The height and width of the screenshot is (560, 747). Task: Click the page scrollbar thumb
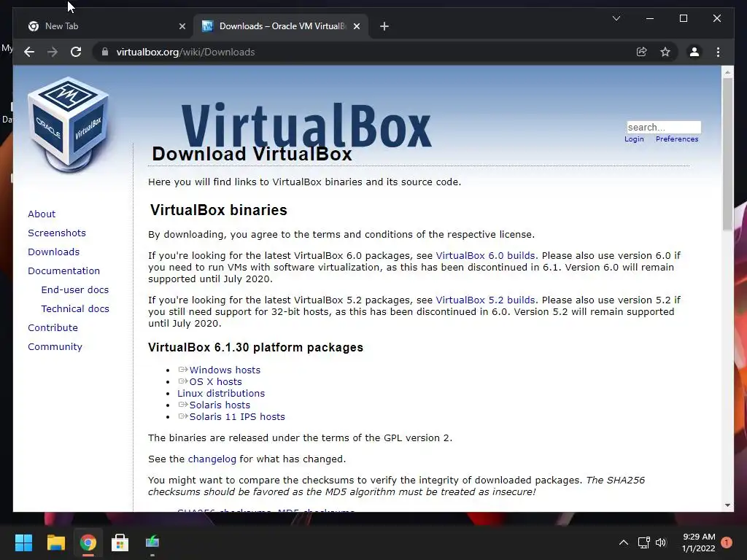pyautogui.click(x=727, y=155)
